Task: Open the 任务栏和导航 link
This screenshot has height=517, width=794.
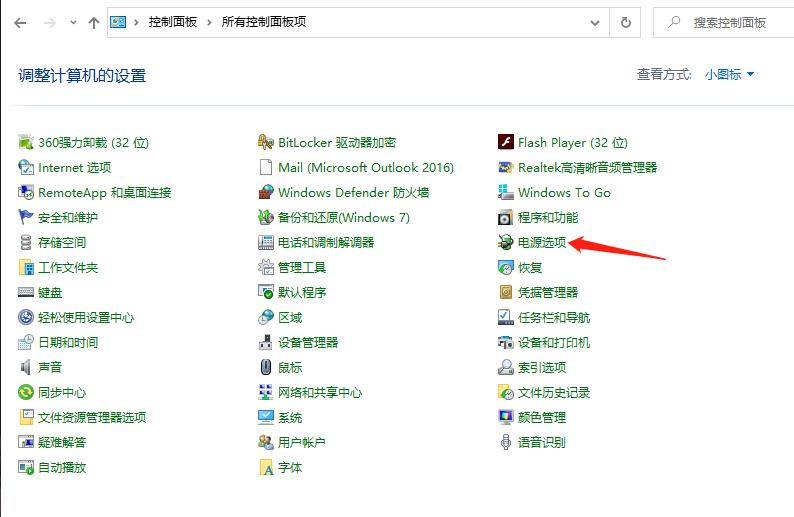Action: point(553,318)
